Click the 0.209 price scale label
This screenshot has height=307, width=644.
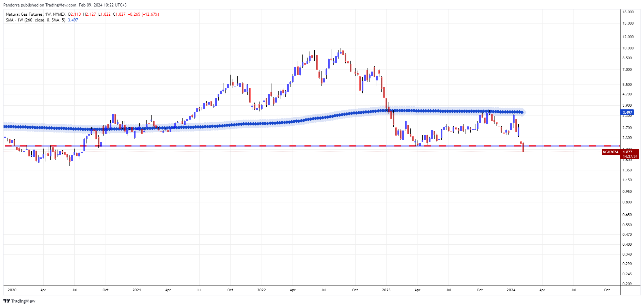[x=627, y=284]
